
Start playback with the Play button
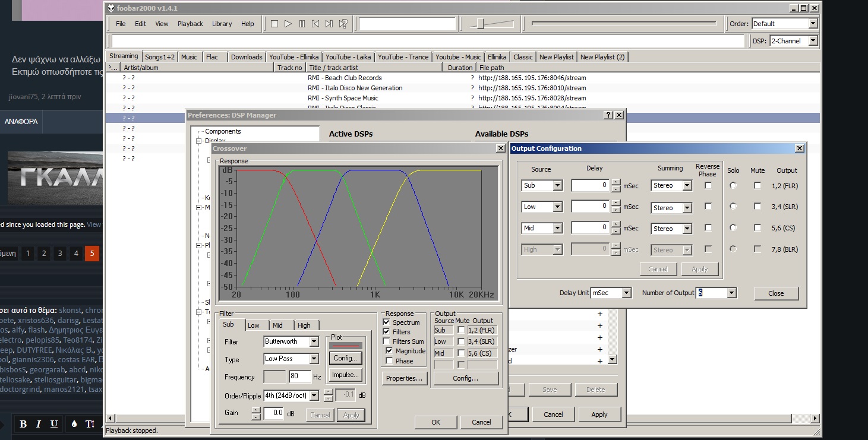(288, 24)
